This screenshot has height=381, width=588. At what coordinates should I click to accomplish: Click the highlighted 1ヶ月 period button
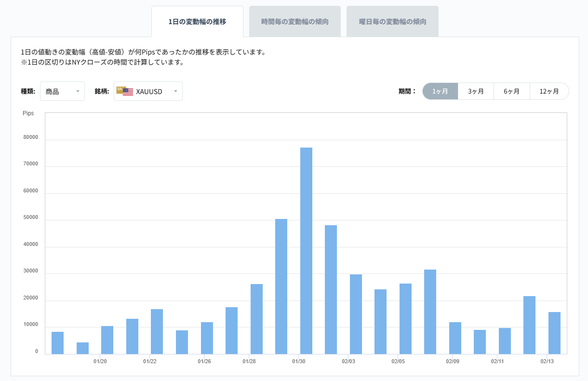click(x=440, y=91)
